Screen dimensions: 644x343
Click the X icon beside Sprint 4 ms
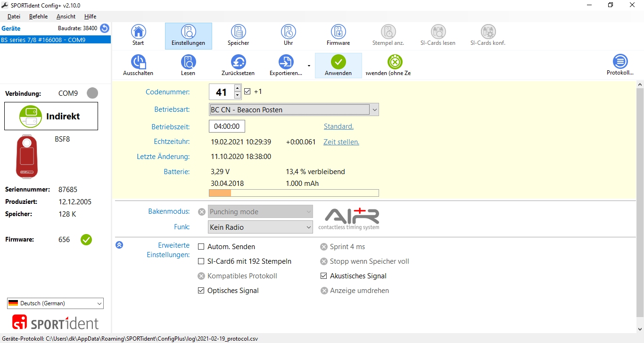tap(324, 247)
